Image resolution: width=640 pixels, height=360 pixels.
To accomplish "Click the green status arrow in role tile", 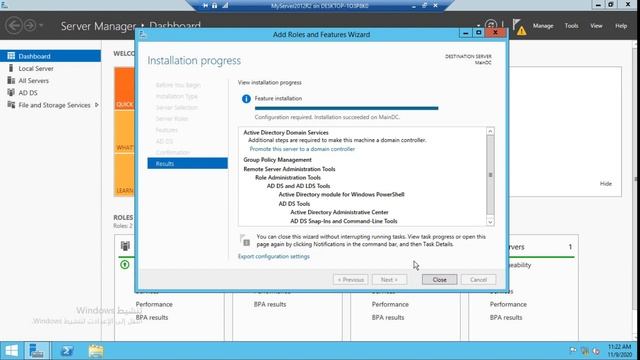I will pyautogui.click(x=125, y=264).
